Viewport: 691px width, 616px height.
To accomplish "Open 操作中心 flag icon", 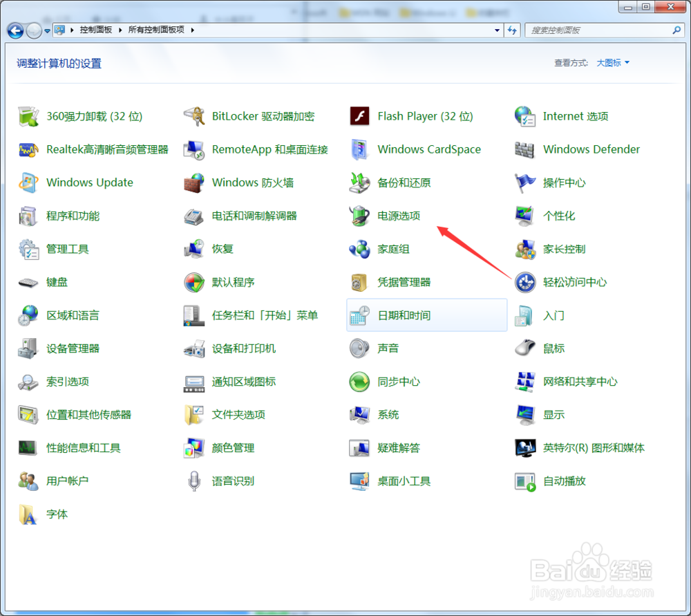I will (x=525, y=183).
